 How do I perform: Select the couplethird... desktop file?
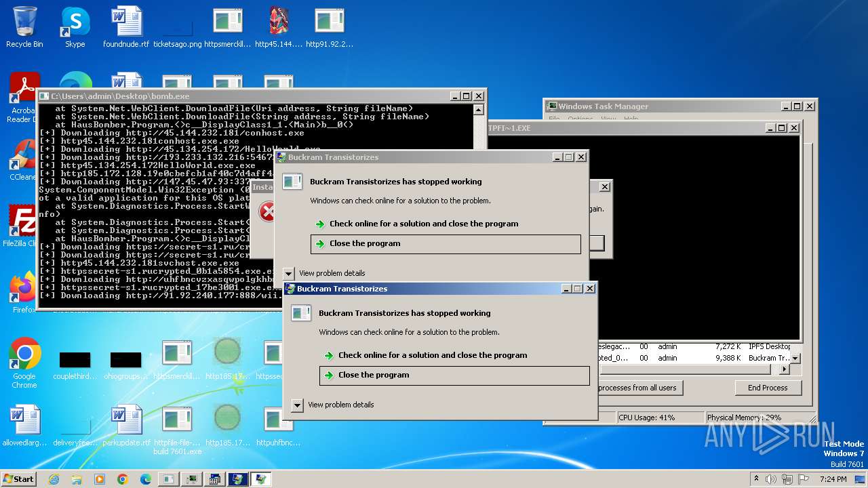(x=75, y=366)
